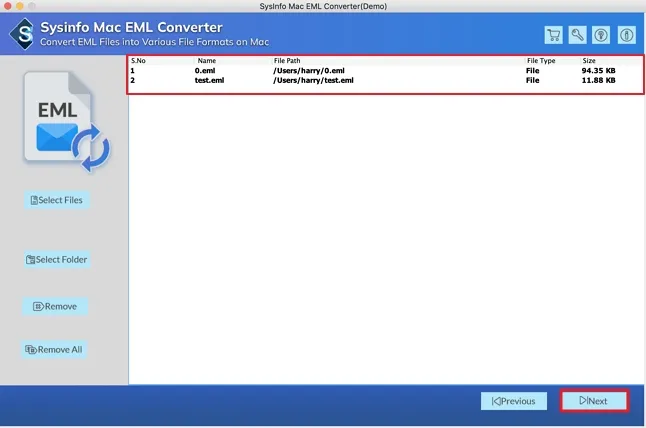Click the File Path column header

[x=287, y=61]
